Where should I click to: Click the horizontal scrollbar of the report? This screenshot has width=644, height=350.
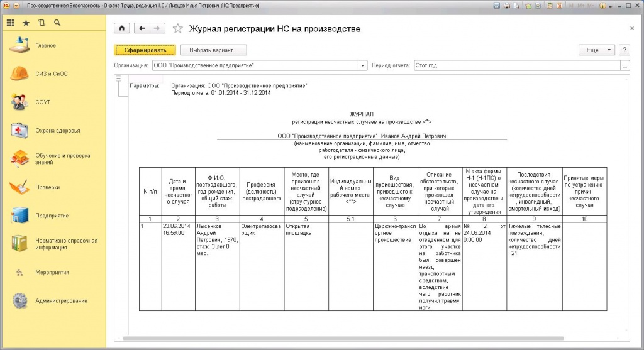point(343,339)
